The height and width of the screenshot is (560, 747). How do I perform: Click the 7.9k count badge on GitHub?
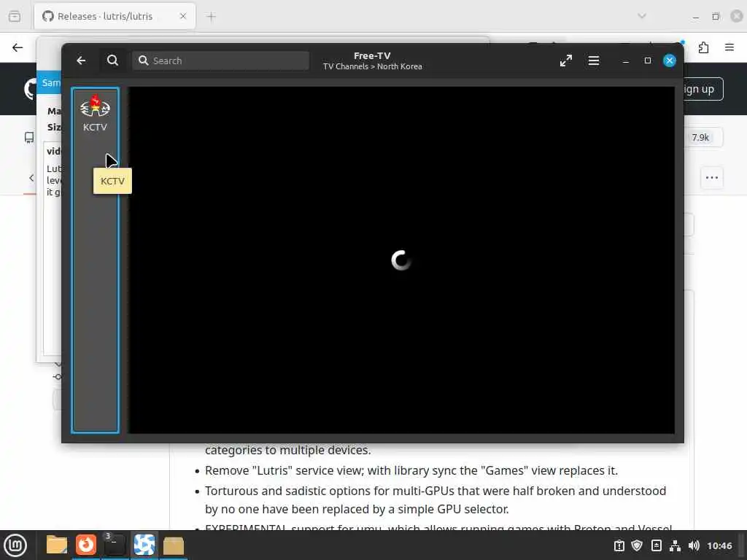(700, 138)
